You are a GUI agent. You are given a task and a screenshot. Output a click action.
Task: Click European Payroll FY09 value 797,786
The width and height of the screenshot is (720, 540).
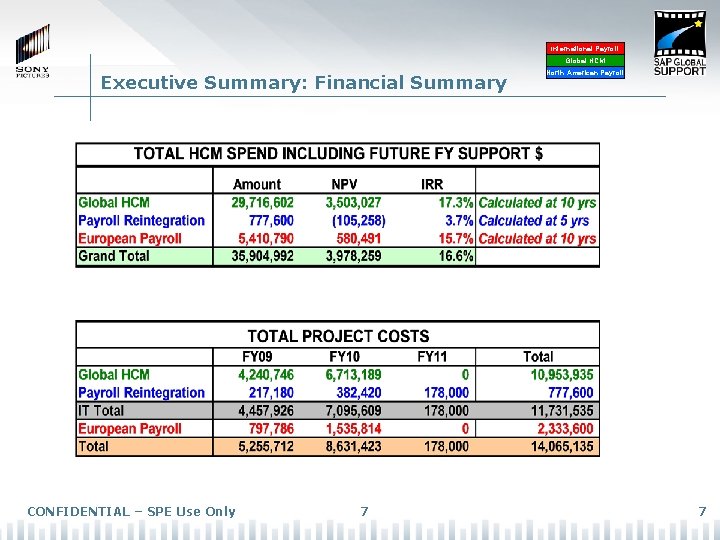(271, 428)
